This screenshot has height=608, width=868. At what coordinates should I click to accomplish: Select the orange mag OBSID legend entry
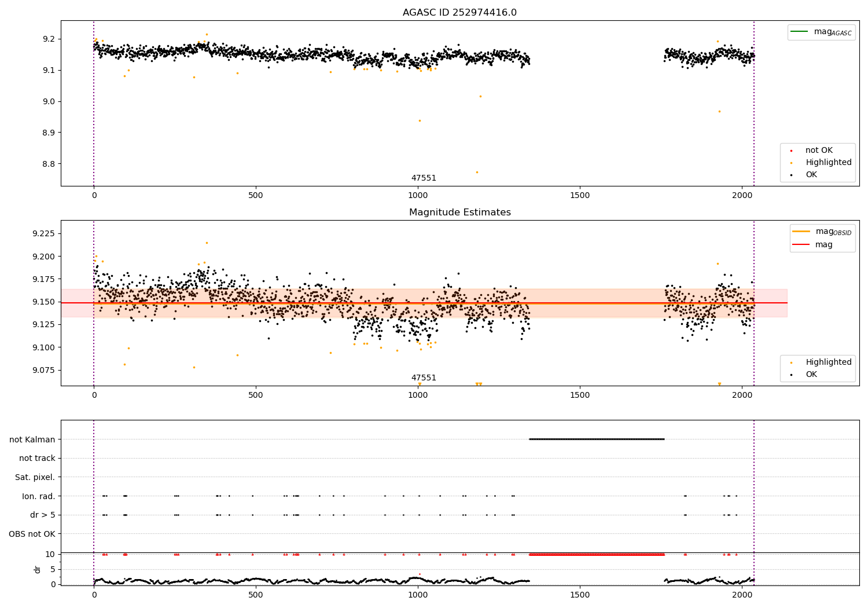tap(822, 232)
